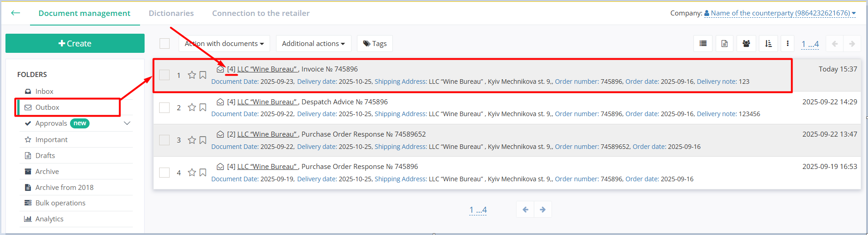The width and height of the screenshot is (868, 235).
Task: Click the Tags button
Action: (x=375, y=44)
